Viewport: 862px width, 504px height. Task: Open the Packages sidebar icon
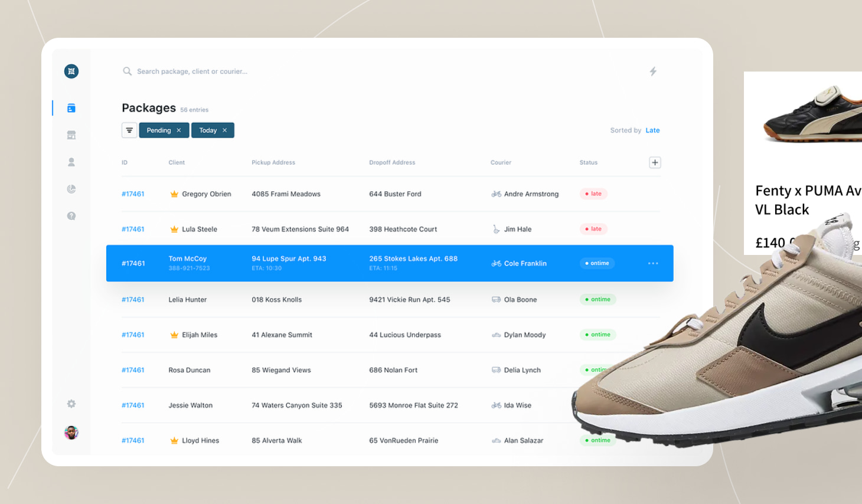pos(71,108)
